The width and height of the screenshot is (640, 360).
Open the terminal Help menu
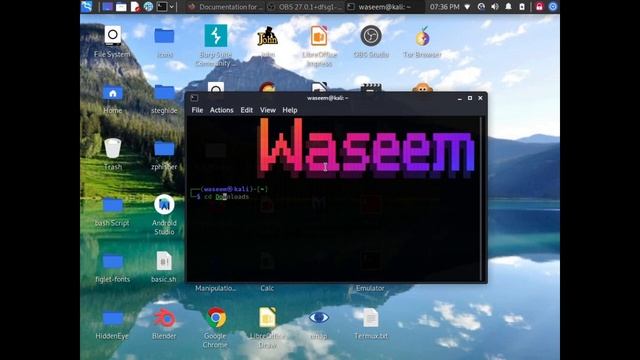(290, 110)
